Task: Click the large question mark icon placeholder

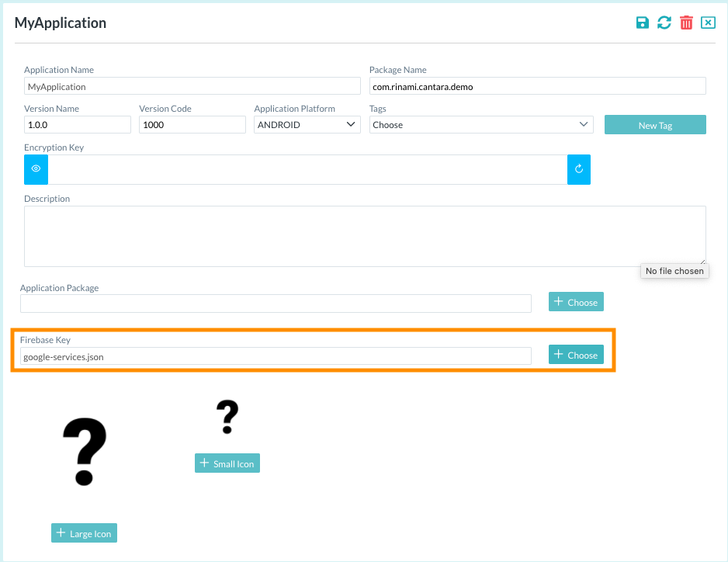Action: pyautogui.click(x=84, y=450)
